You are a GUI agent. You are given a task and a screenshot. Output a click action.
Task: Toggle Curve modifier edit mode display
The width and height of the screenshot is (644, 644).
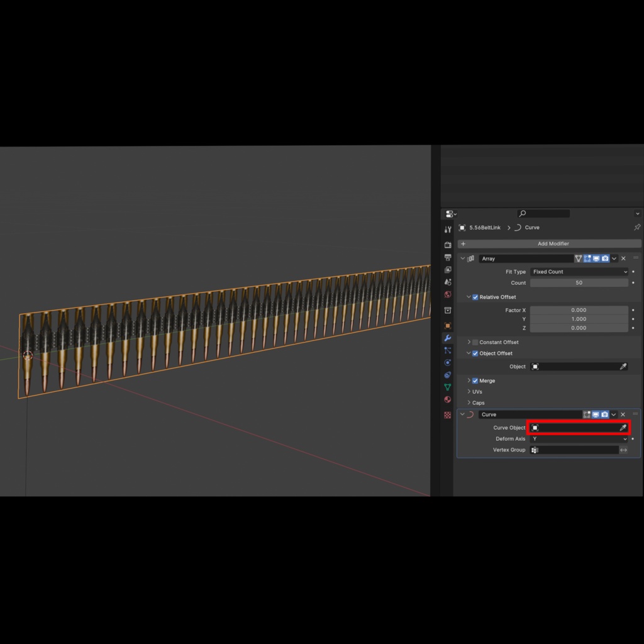coord(587,414)
